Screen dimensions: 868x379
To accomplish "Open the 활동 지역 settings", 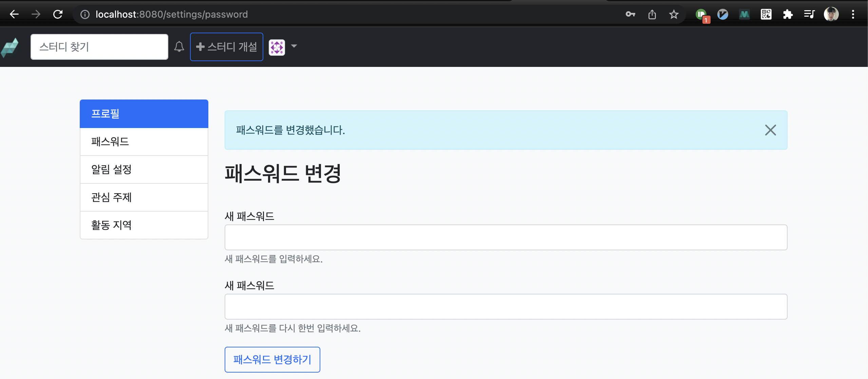I will [144, 225].
